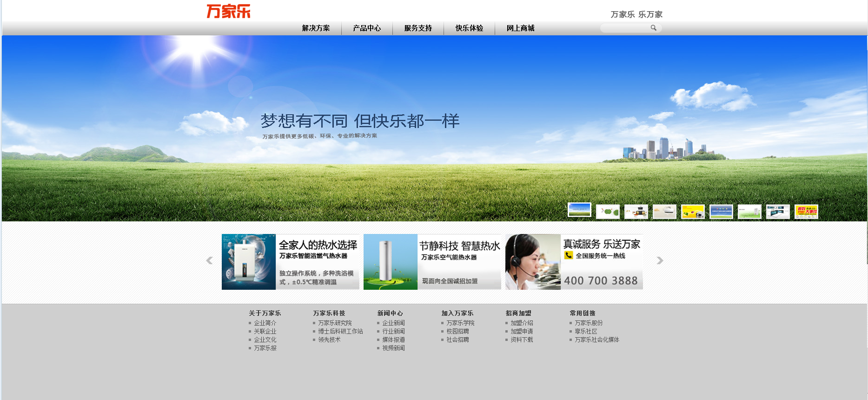This screenshot has width=868, height=400.
Task: Open the 资料下载 footer link
Action: click(522, 340)
